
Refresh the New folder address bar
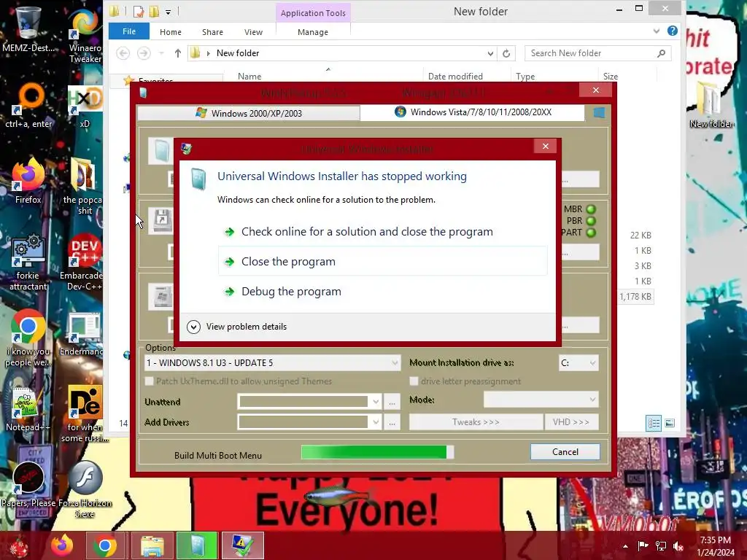pyautogui.click(x=506, y=53)
